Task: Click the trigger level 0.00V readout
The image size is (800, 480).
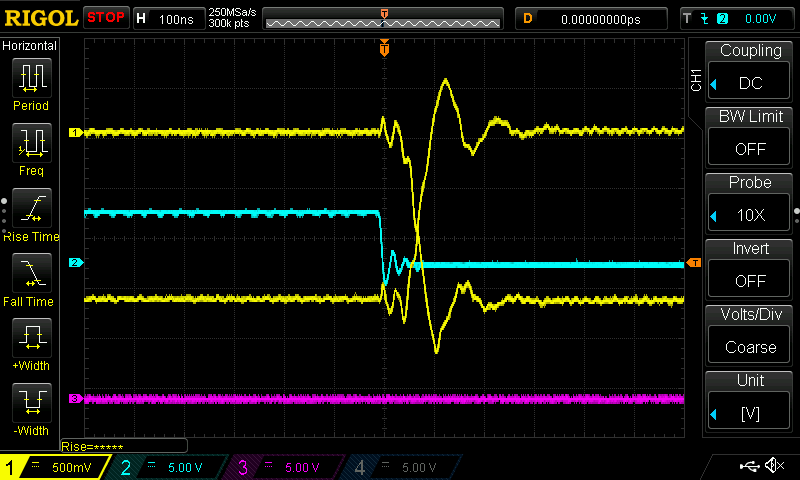Action: pos(760,19)
